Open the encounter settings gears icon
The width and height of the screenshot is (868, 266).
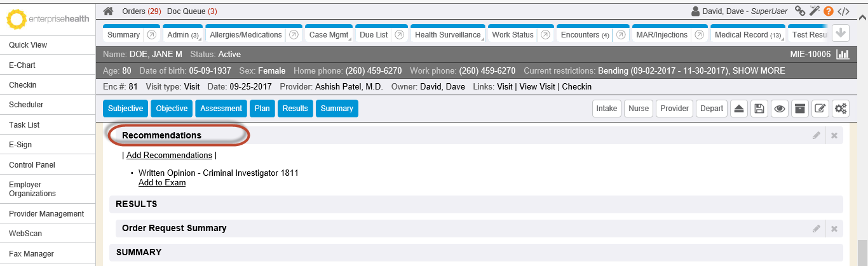click(x=841, y=109)
